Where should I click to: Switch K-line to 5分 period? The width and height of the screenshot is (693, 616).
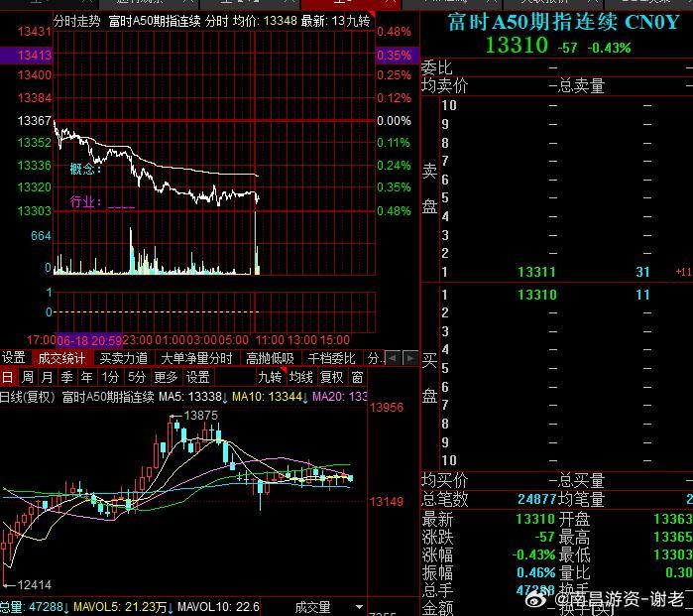coord(137,377)
